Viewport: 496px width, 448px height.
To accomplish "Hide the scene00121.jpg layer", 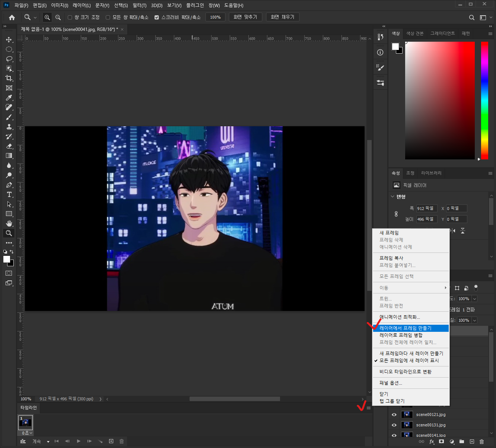I will 394,414.
